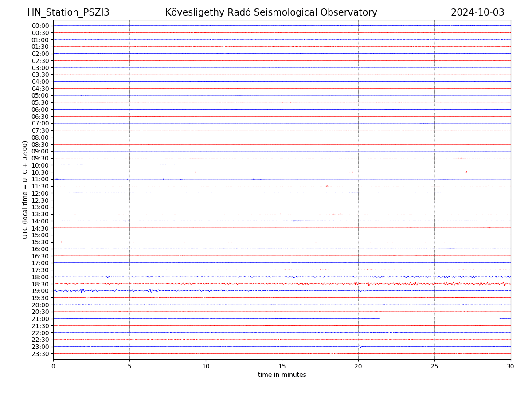Screen dimensions: 532x399
Task: Select the 00:00 row time label
Action: click(x=40, y=26)
